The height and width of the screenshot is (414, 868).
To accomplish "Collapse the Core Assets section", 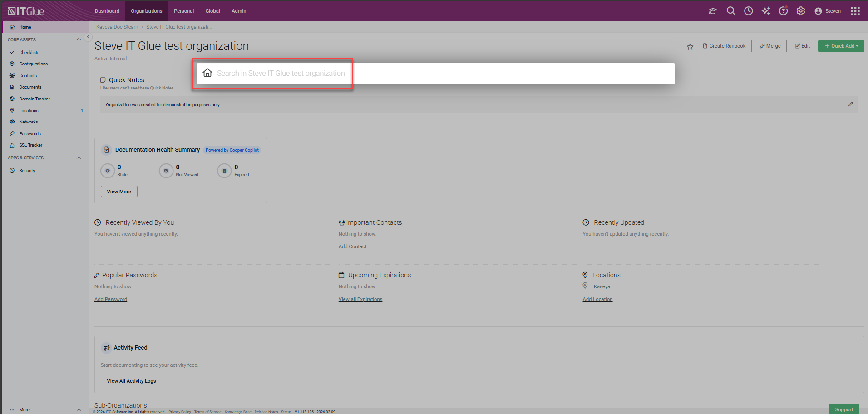I will pos(79,39).
